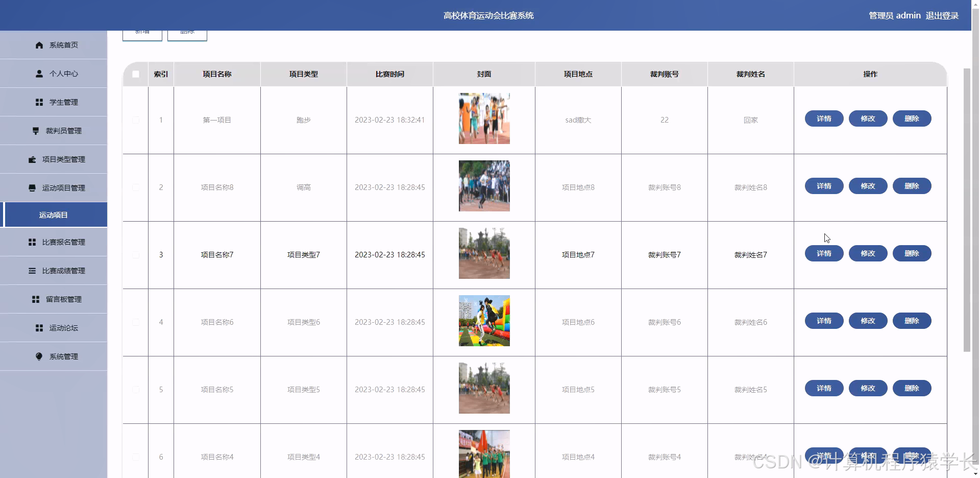This screenshot has width=980, height=478.
Task: Select the 运动项目 submenu item
Action: coord(54,215)
